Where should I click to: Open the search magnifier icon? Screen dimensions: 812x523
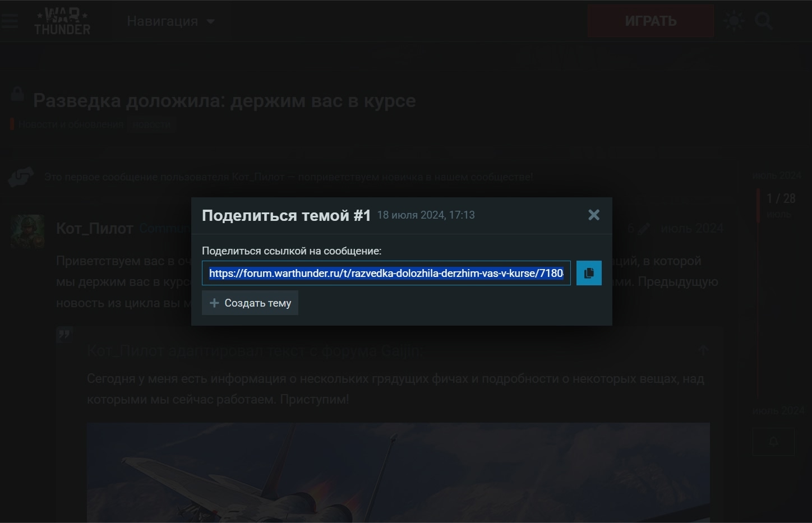coord(763,21)
